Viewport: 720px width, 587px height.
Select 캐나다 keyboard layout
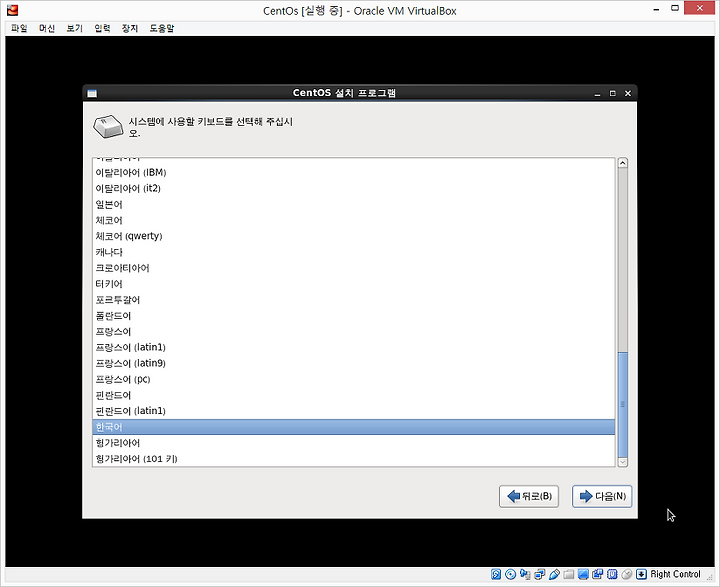tap(354, 252)
